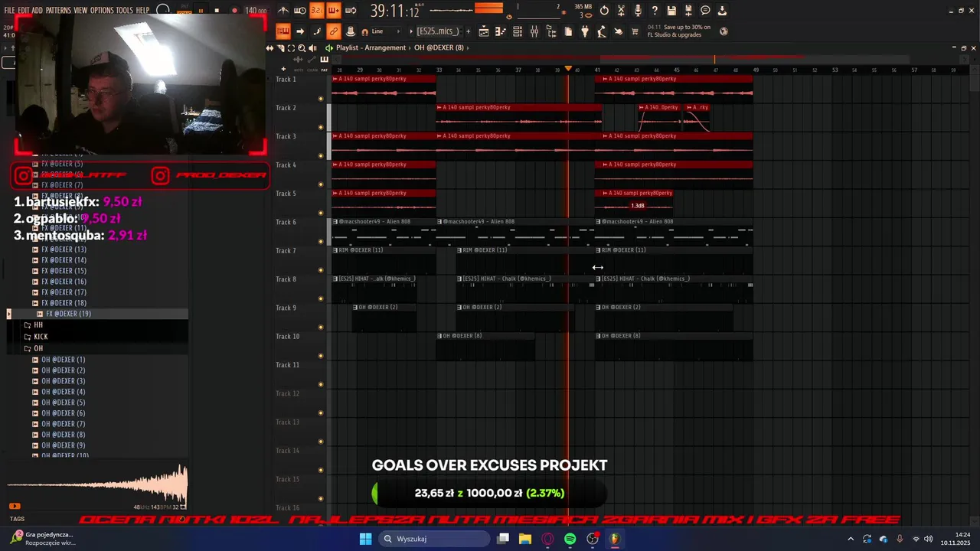Open the Mixer icon

534,31
